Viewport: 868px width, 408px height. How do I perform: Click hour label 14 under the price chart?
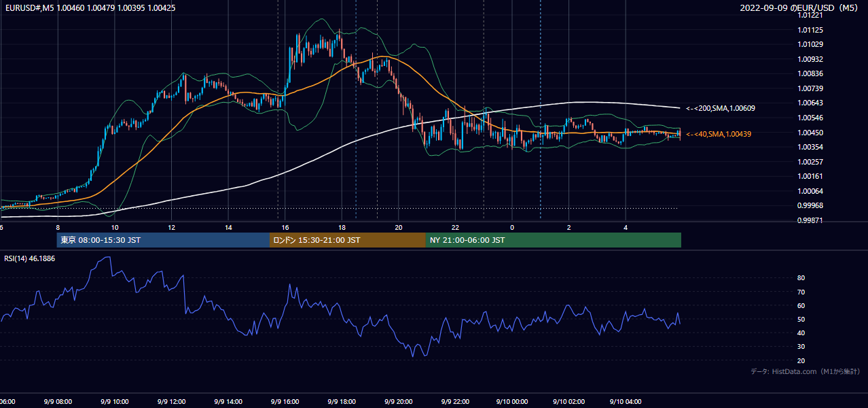click(228, 228)
